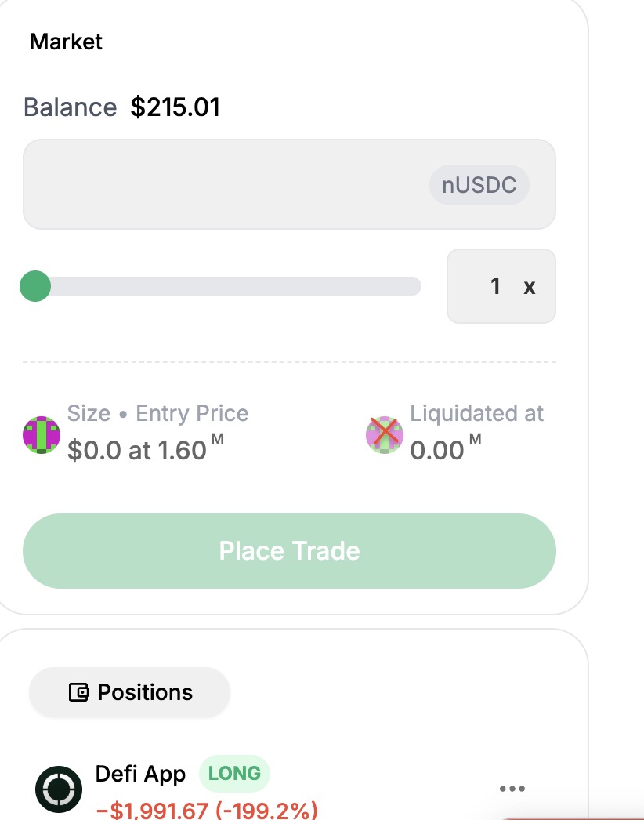Click the Place Trade button

click(289, 550)
